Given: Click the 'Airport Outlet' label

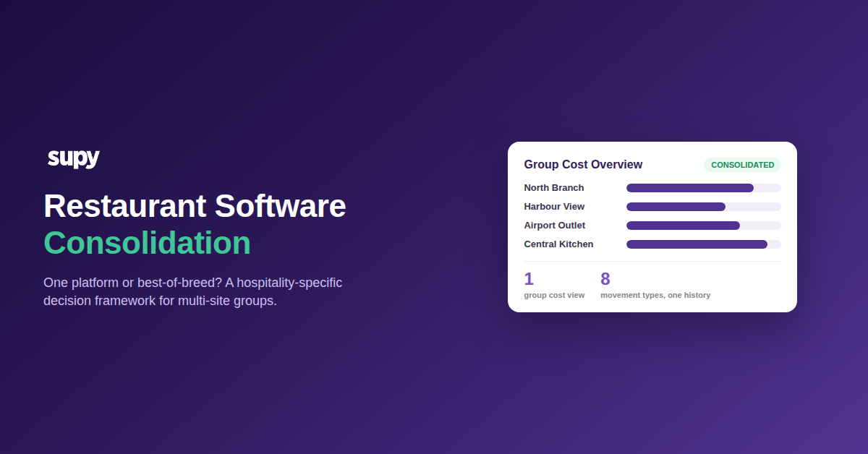Looking at the screenshot, I should coord(555,226).
